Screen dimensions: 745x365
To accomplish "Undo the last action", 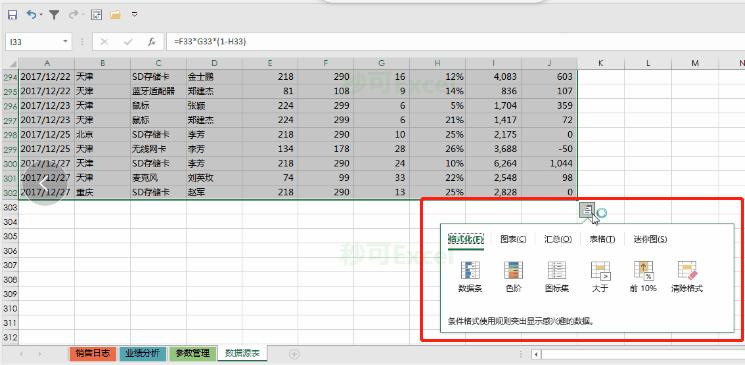I will click(31, 15).
